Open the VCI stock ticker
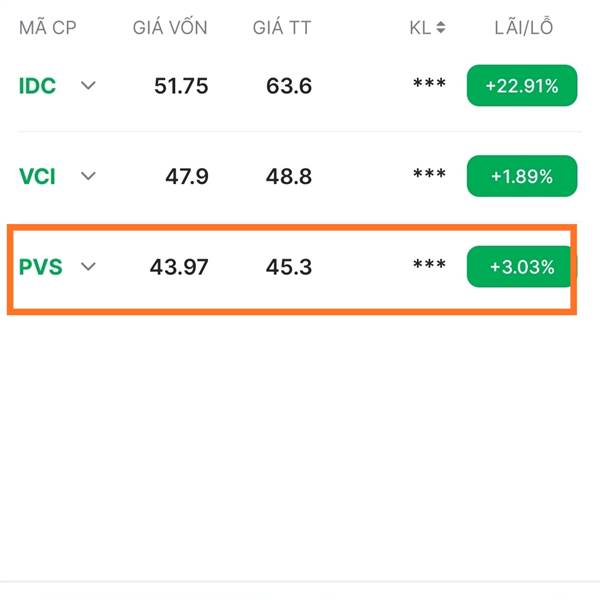The width and height of the screenshot is (600, 600). (37, 176)
